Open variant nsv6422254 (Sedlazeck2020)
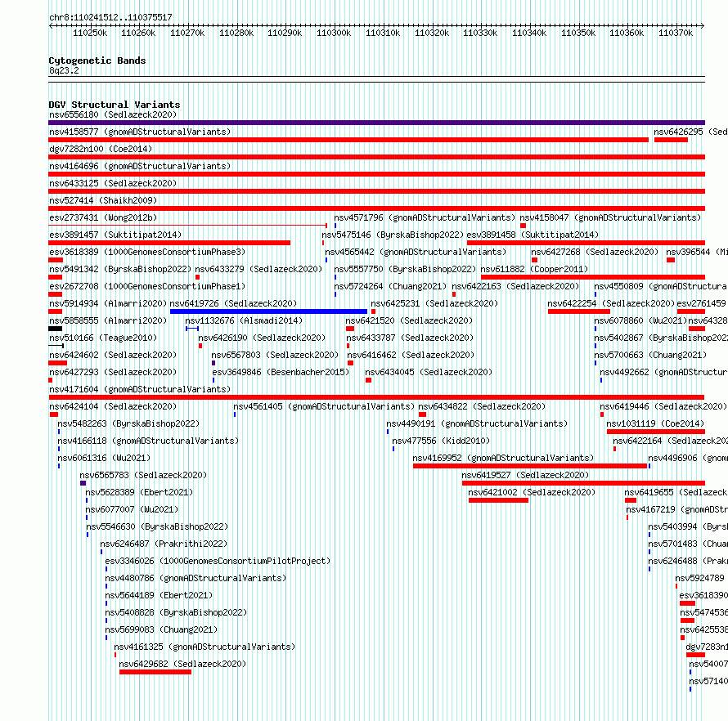The width and height of the screenshot is (728, 721). point(611,303)
